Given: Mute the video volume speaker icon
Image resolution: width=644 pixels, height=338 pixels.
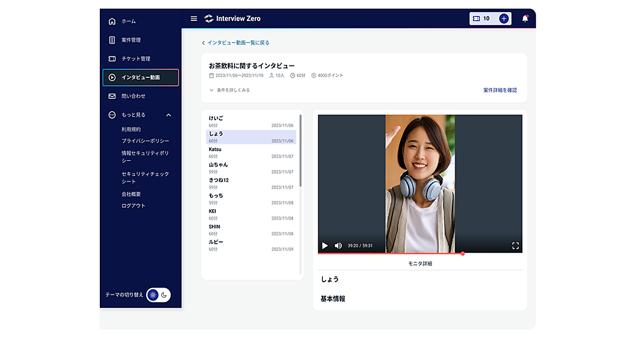Looking at the screenshot, I should pyautogui.click(x=338, y=246).
